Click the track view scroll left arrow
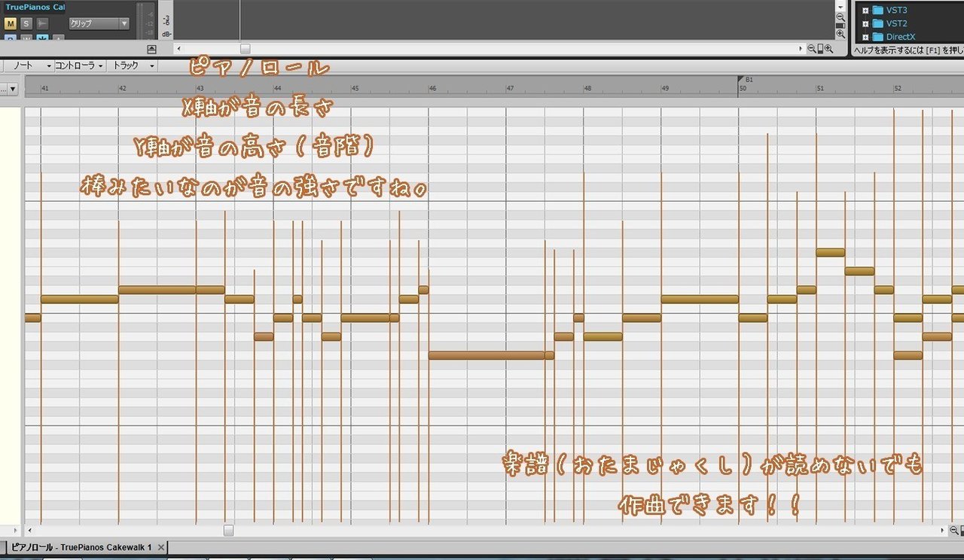The image size is (964, 560). pos(178,48)
